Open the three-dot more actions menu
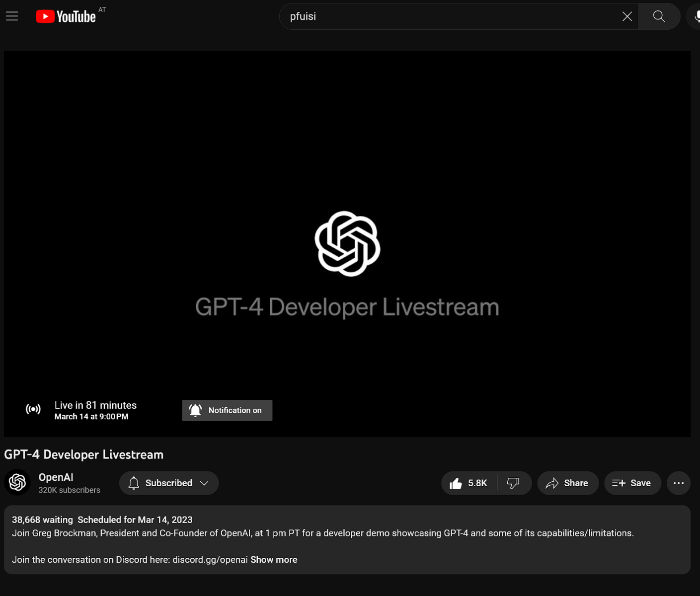Viewport: 700px width, 596px height. click(679, 483)
